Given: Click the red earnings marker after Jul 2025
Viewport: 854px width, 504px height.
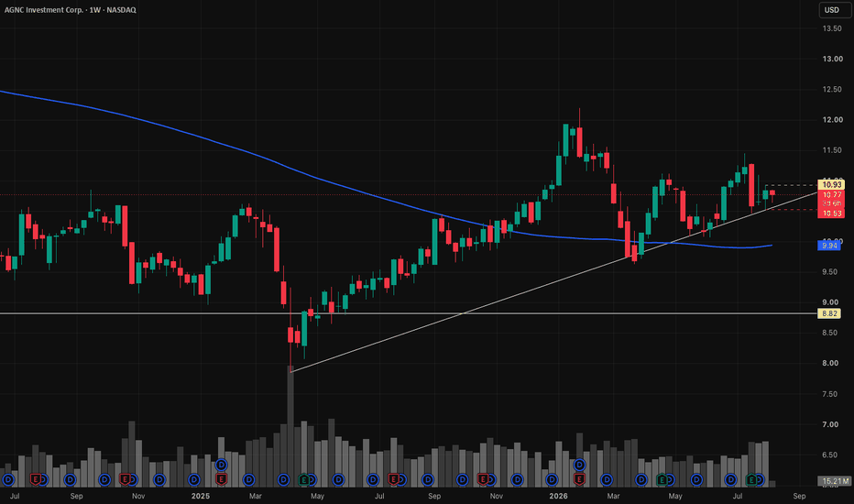Looking at the screenshot, I should (x=393, y=479).
